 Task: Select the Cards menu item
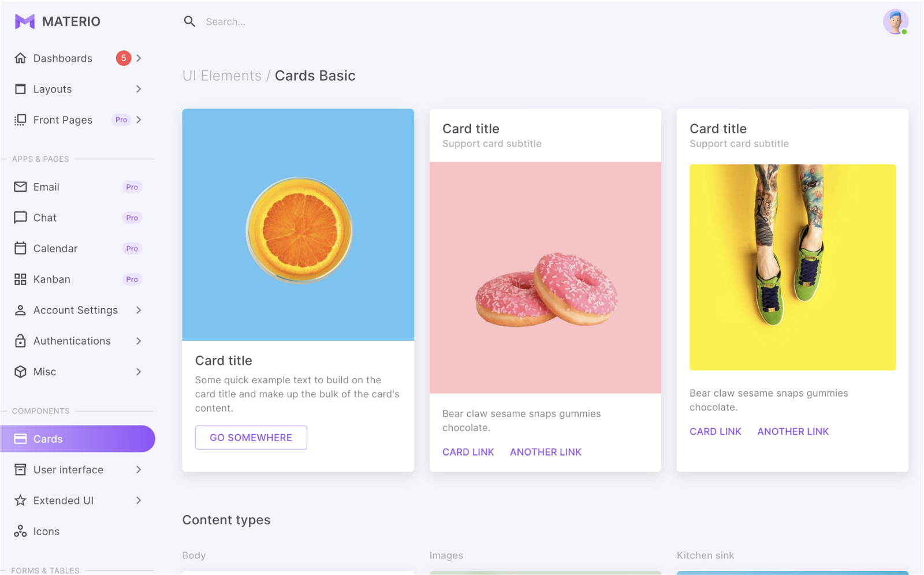tap(77, 439)
